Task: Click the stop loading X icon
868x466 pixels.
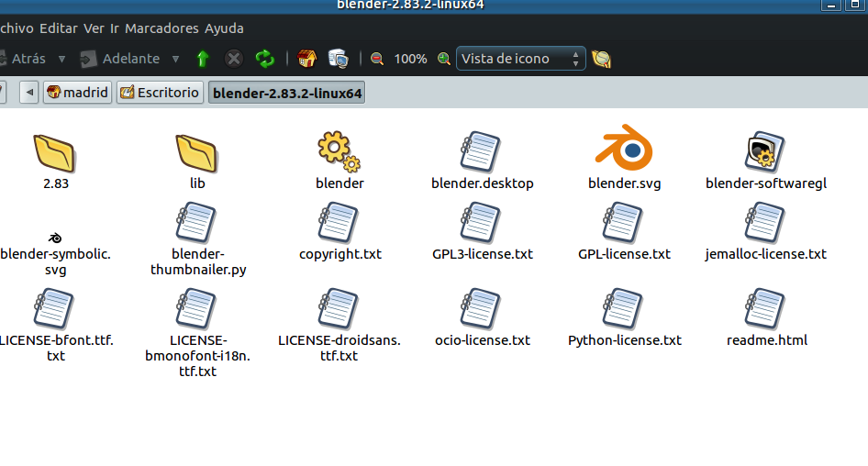Action: coord(234,59)
